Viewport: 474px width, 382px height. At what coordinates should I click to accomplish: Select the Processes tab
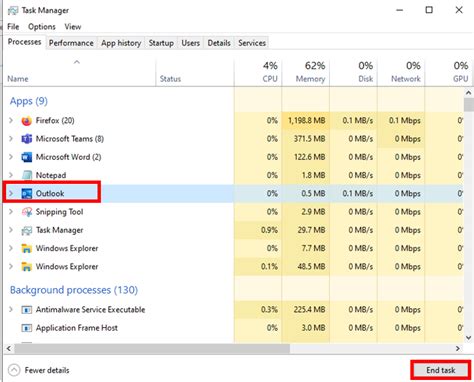tap(24, 42)
